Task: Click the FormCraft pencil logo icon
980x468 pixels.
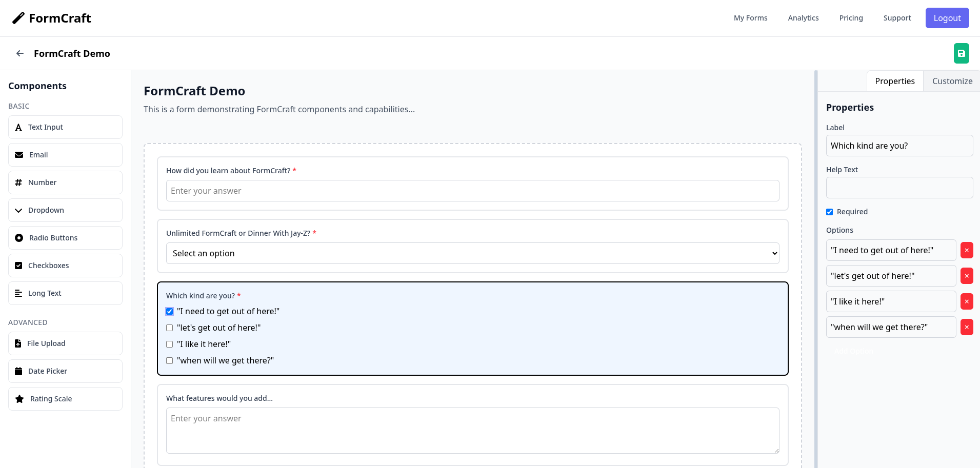Action: click(x=18, y=18)
